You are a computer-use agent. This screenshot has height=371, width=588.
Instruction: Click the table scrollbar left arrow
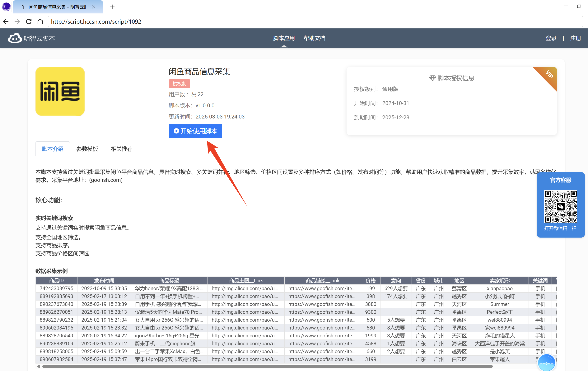click(38, 366)
